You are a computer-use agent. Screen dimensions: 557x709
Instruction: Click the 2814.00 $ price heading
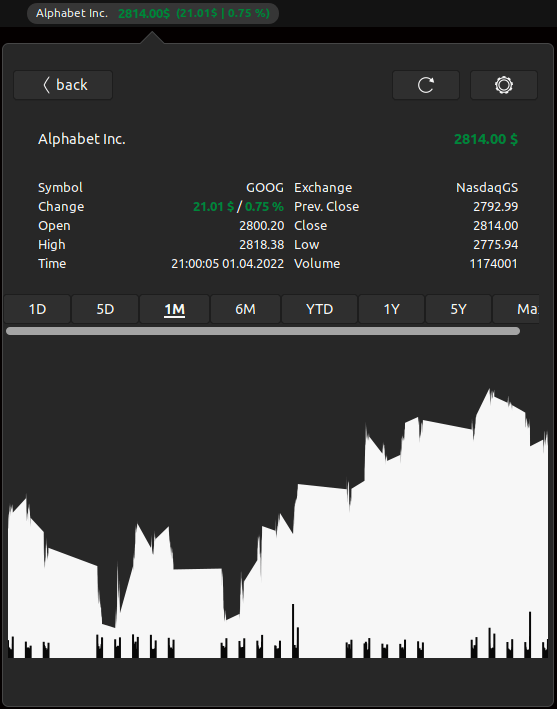point(486,139)
